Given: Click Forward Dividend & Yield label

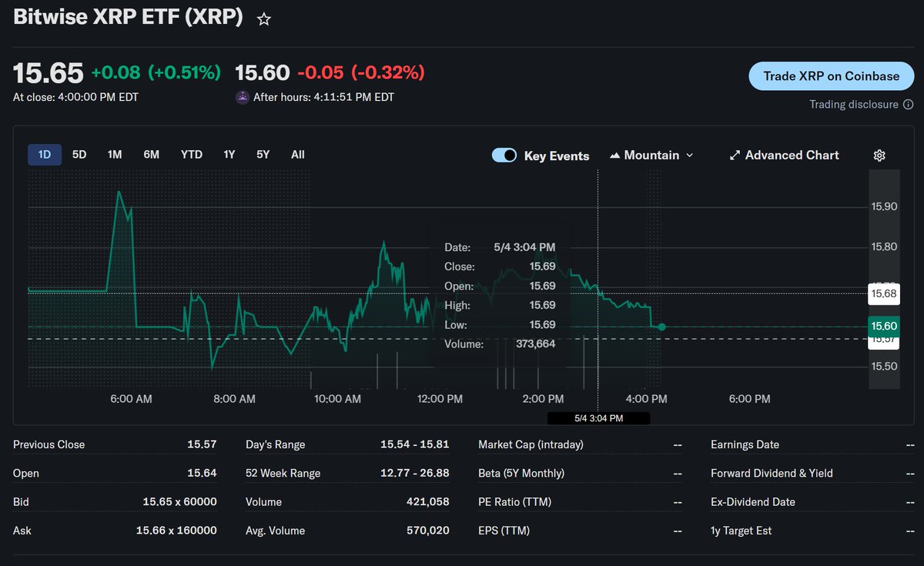Looking at the screenshot, I should 772,473.
